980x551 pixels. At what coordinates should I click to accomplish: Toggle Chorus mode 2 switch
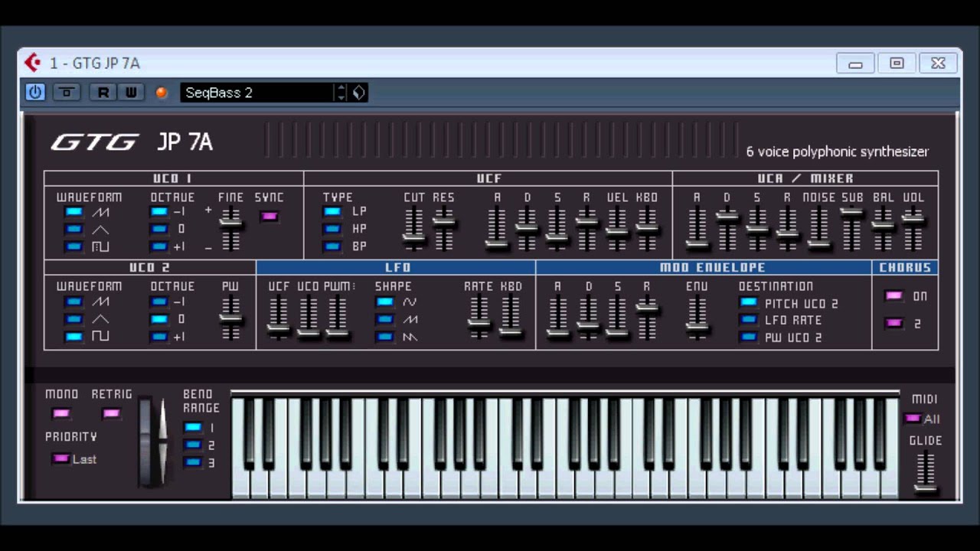click(x=893, y=323)
